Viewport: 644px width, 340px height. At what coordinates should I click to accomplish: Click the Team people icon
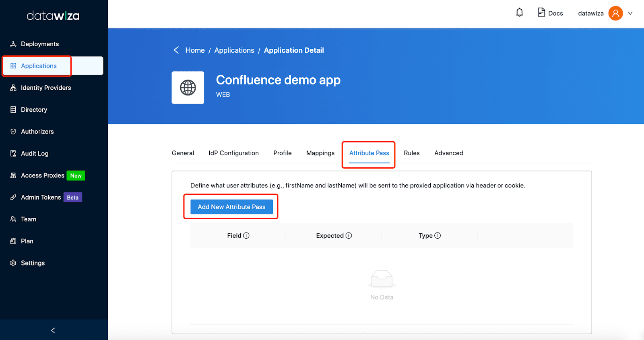pyautogui.click(x=13, y=219)
